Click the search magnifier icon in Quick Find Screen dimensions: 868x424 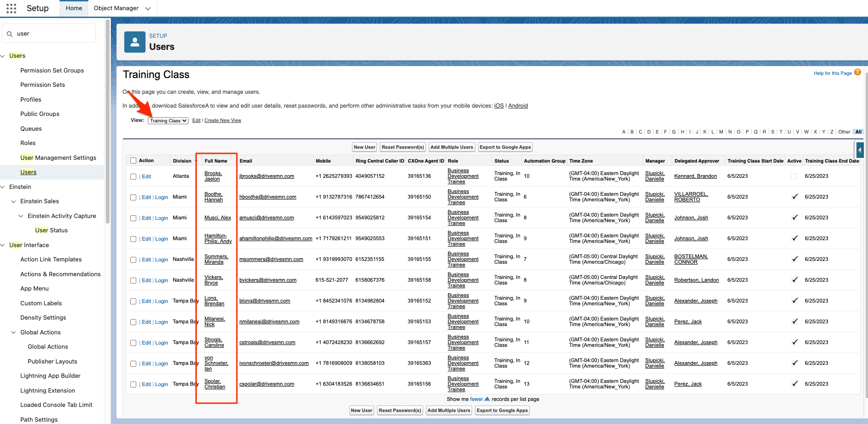[10, 34]
